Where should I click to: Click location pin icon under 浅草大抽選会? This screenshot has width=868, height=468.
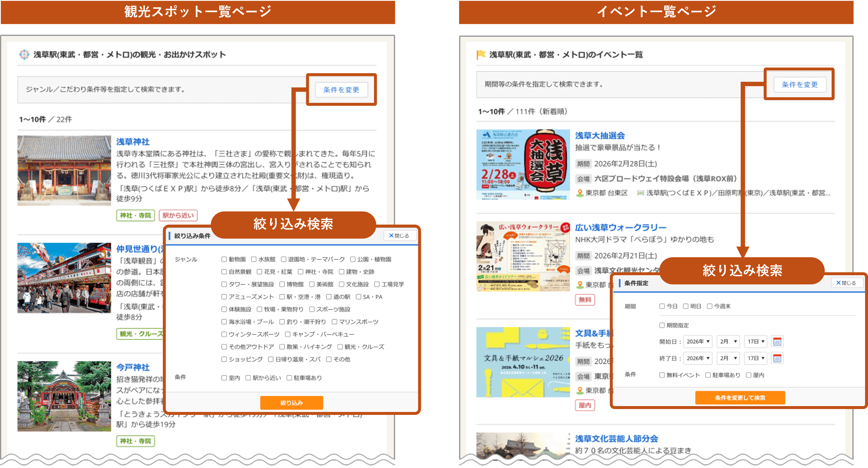point(580,193)
